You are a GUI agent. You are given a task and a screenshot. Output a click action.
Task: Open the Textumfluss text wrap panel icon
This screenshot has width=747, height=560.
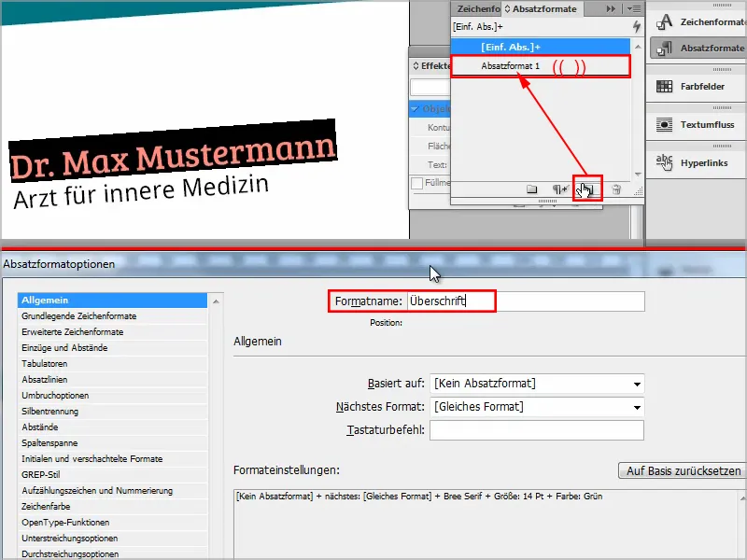pos(664,125)
